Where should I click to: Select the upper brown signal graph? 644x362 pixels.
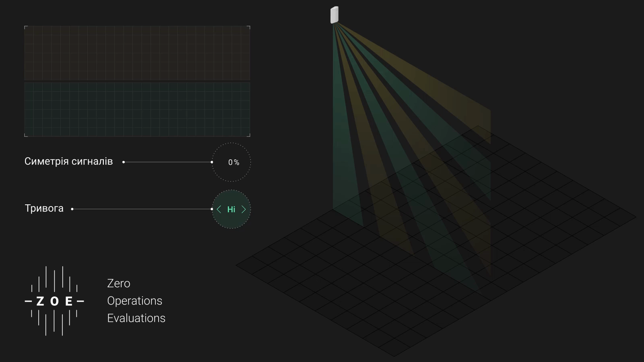[x=137, y=53]
